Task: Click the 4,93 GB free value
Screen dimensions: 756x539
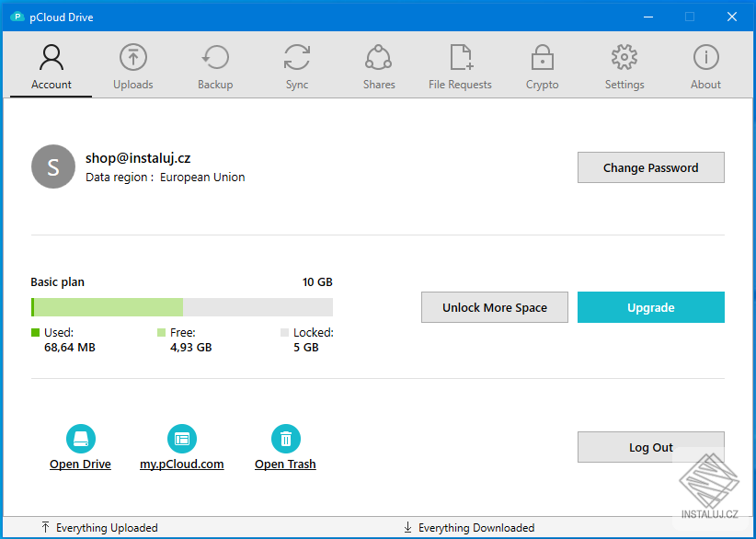Action: [x=191, y=347]
